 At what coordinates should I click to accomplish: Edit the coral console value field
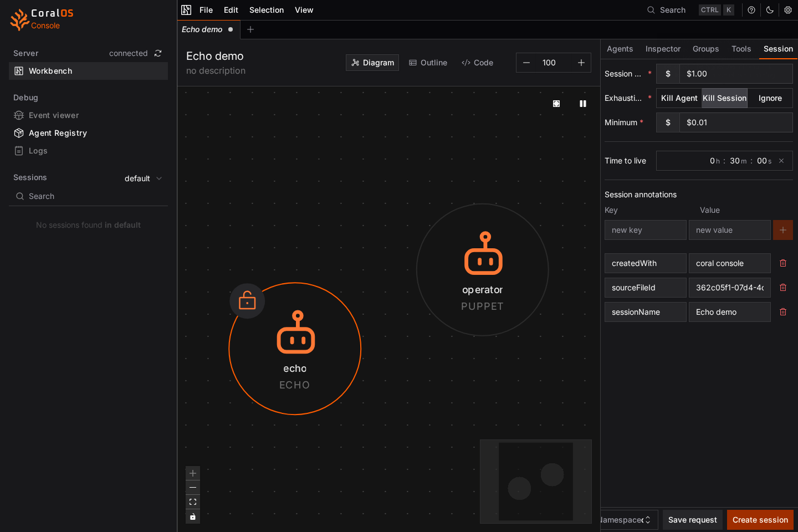click(x=729, y=263)
